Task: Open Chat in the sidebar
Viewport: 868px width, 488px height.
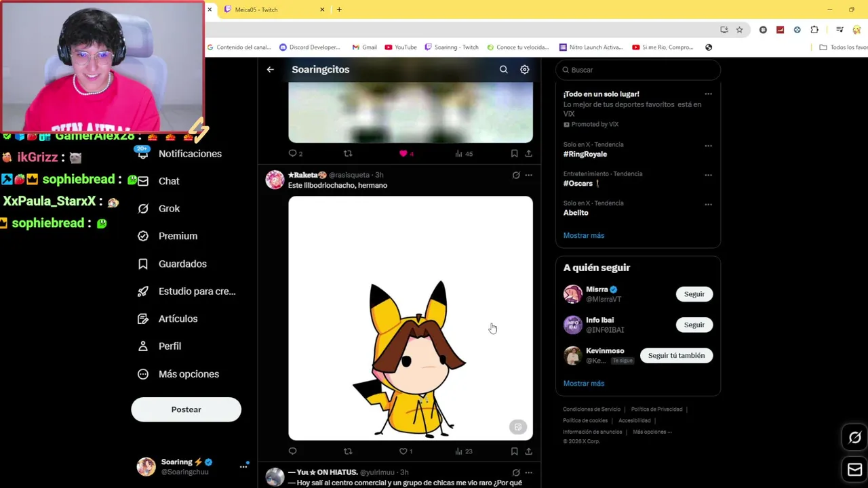Action: (x=159, y=181)
